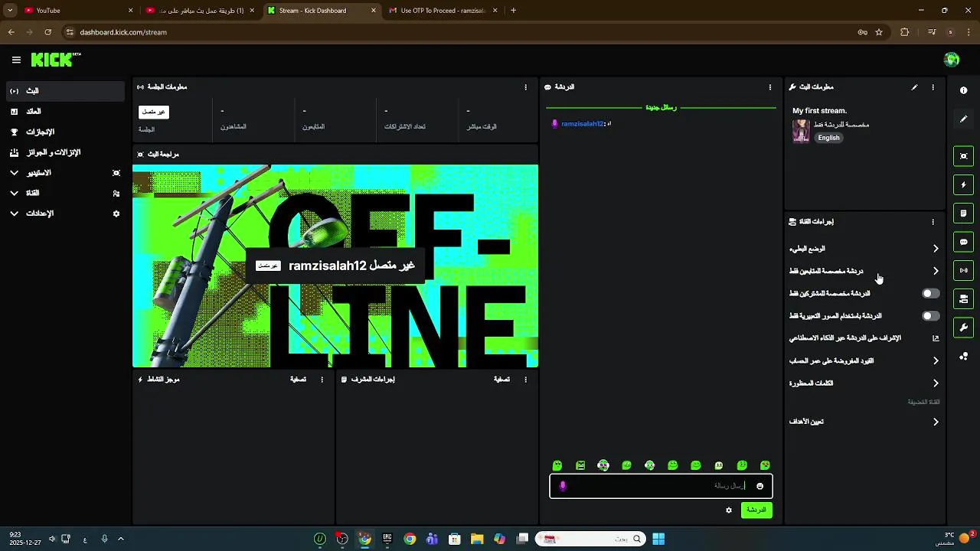Open chat settings gear beside الدردشة button
Viewport: 980px width, 551px height.
[x=729, y=510]
